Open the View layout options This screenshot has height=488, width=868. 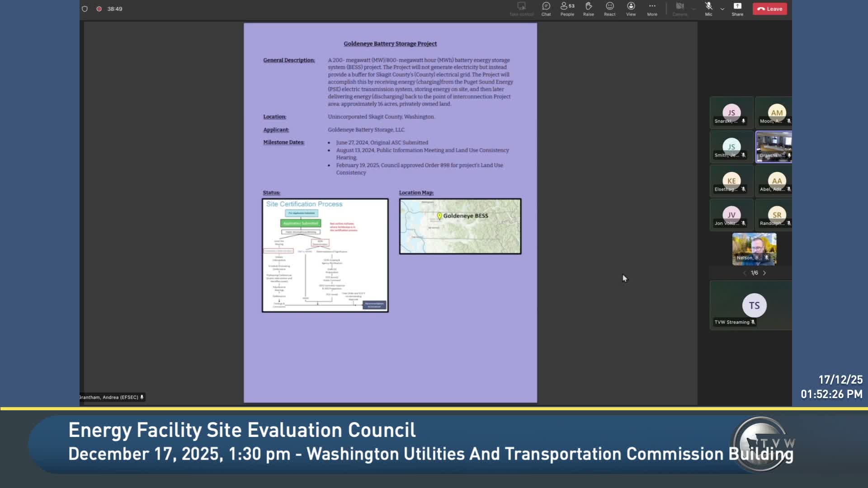(631, 9)
